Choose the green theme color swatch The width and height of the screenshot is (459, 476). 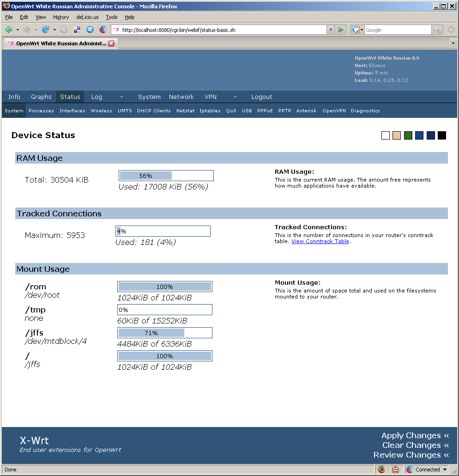coord(408,135)
